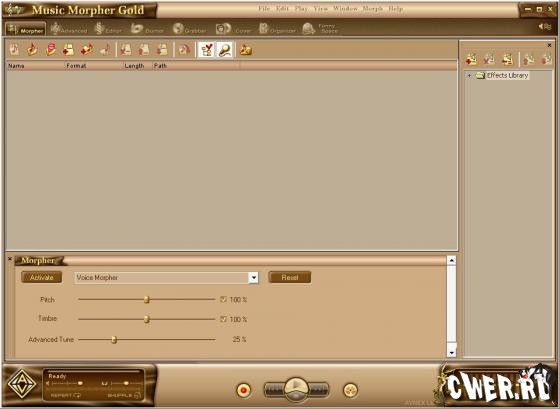Viewport: 560px width, 409px height.
Task: Toggle the checkbox beside Timbre 100 %
Action: pos(223,319)
